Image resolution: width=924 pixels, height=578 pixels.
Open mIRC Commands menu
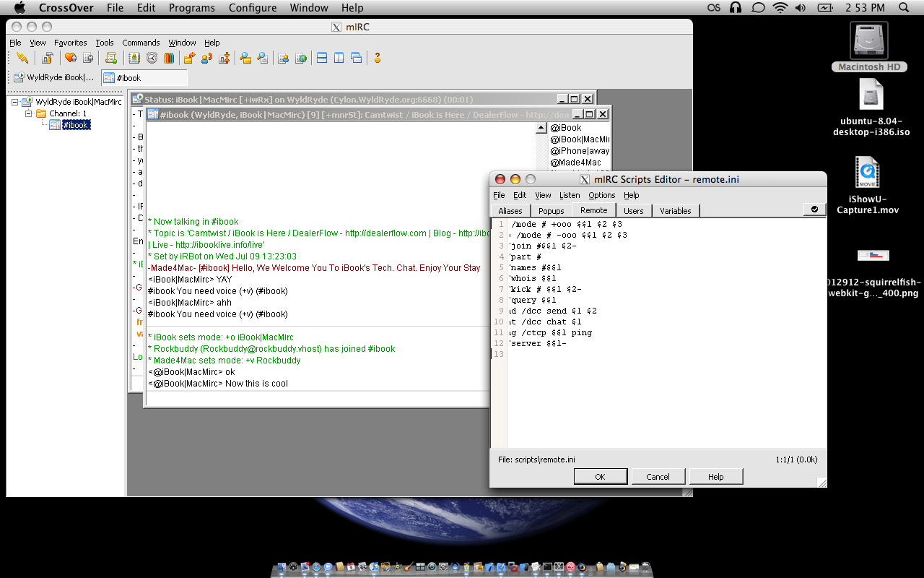coord(141,43)
